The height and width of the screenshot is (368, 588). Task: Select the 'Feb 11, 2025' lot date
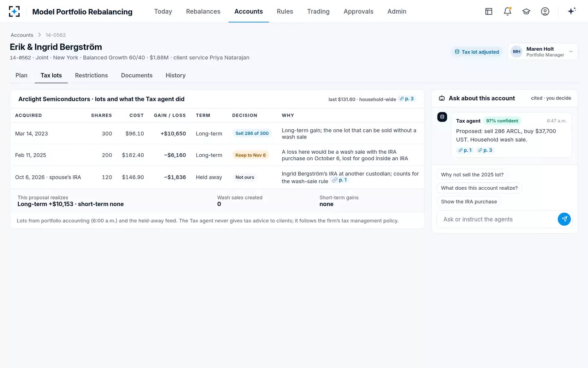pyautogui.click(x=31, y=155)
